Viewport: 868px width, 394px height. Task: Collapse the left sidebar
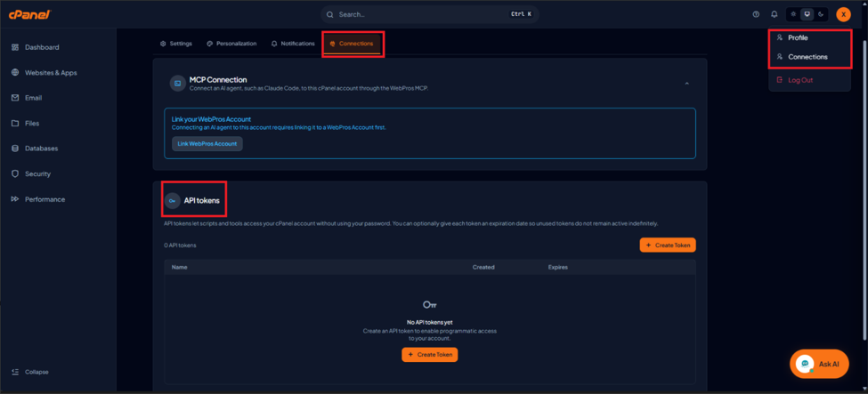pyautogui.click(x=30, y=372)
